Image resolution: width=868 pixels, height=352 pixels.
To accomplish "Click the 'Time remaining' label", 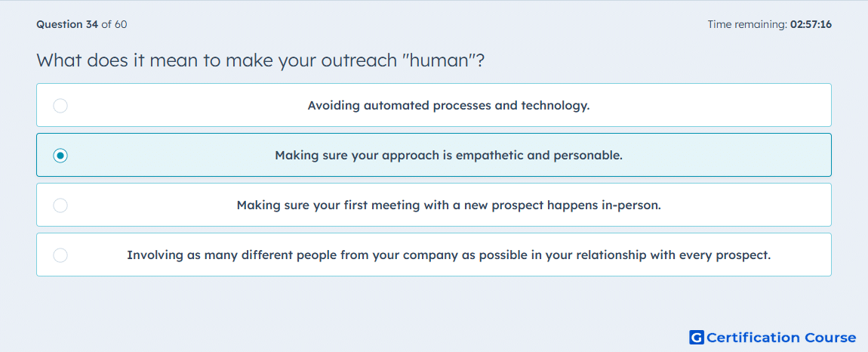I will 747,24.
